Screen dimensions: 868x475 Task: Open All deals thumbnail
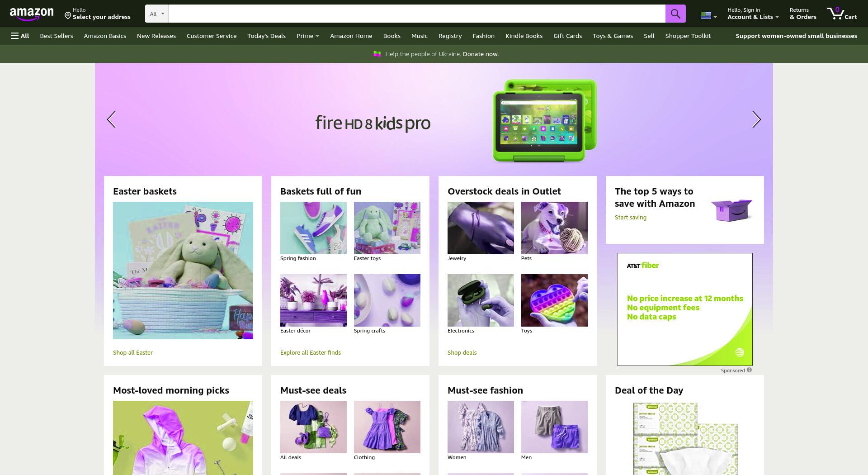click(313, 427)
